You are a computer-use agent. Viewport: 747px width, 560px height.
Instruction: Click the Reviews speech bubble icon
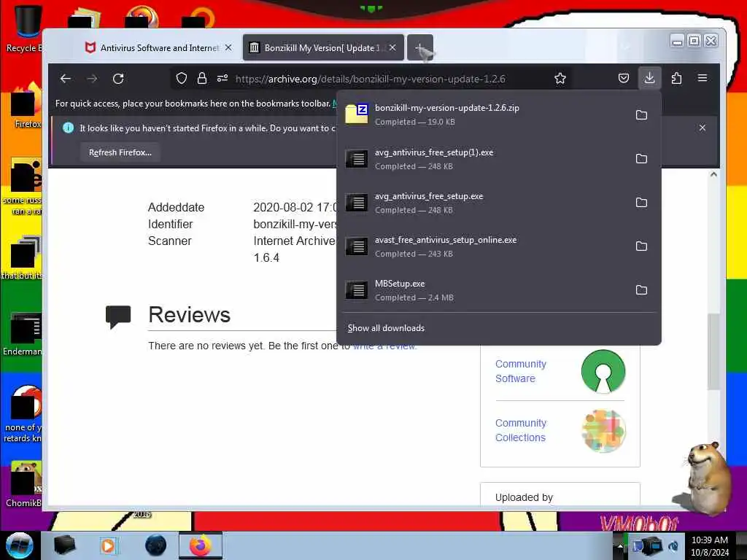118,316
